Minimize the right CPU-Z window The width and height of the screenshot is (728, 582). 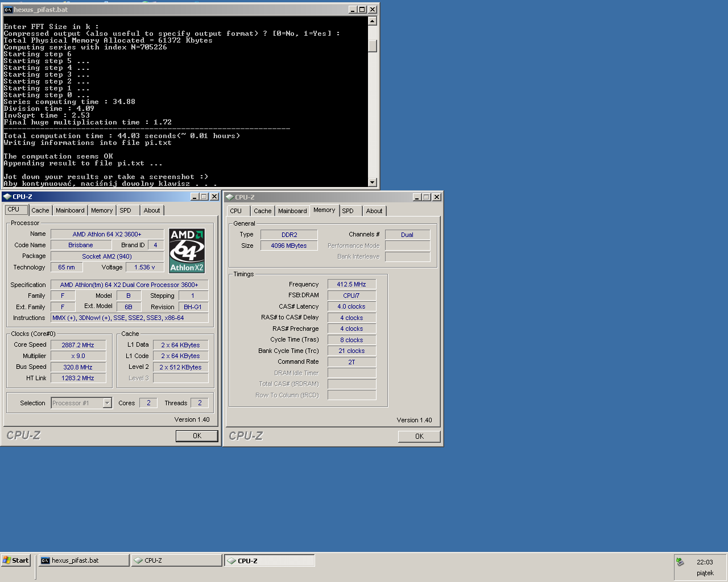417,197
